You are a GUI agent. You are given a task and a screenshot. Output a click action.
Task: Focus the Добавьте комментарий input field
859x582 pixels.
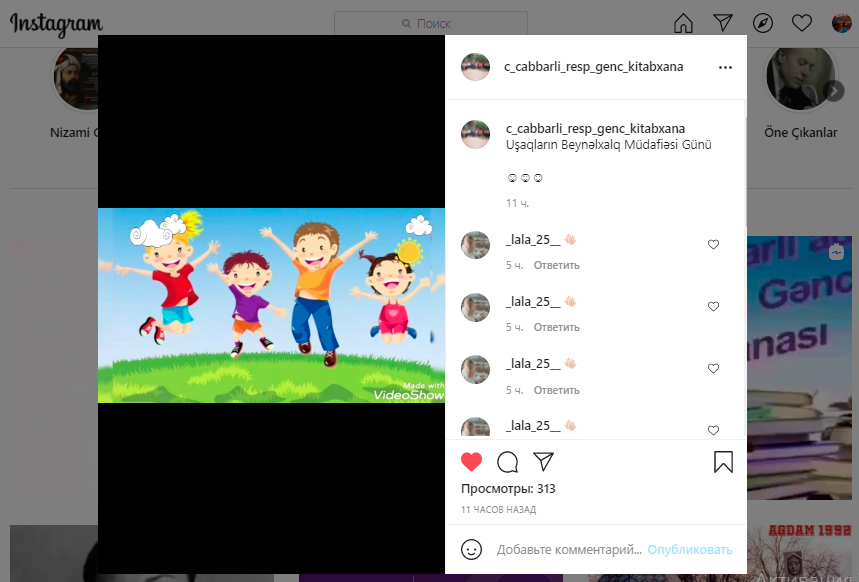point(569,550)
